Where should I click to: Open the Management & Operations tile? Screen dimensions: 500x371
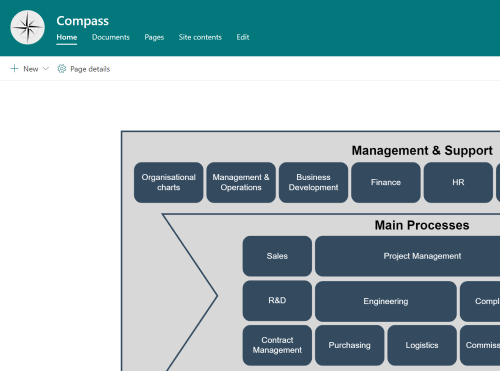tap(241, 182)
